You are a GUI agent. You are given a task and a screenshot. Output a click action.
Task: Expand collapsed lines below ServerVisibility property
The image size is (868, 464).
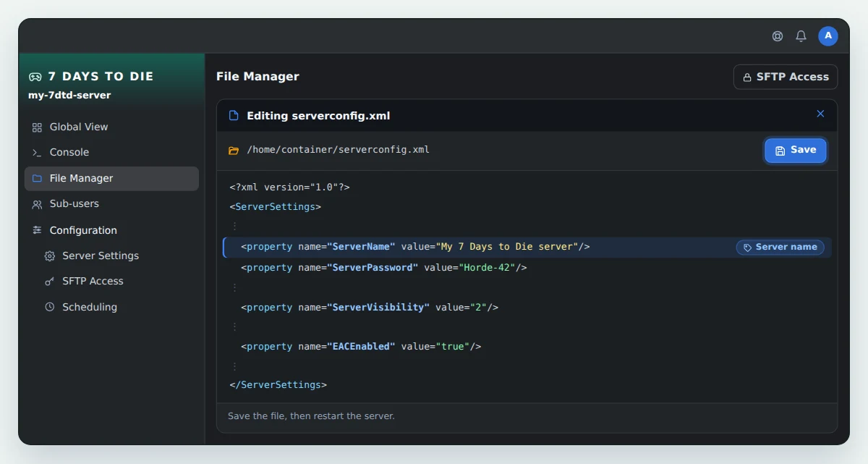click(234, 326)
